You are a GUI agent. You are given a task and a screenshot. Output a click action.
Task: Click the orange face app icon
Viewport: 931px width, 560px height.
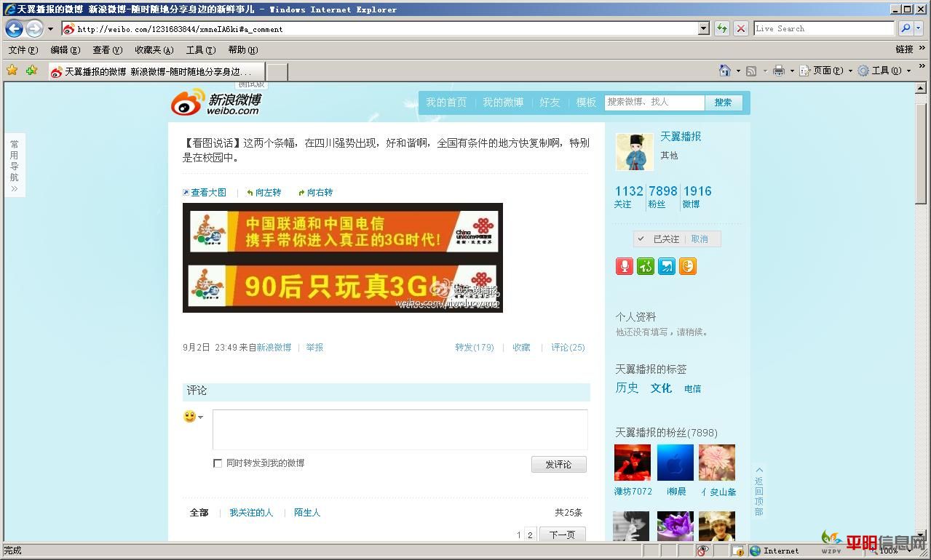tap(688, 266)
